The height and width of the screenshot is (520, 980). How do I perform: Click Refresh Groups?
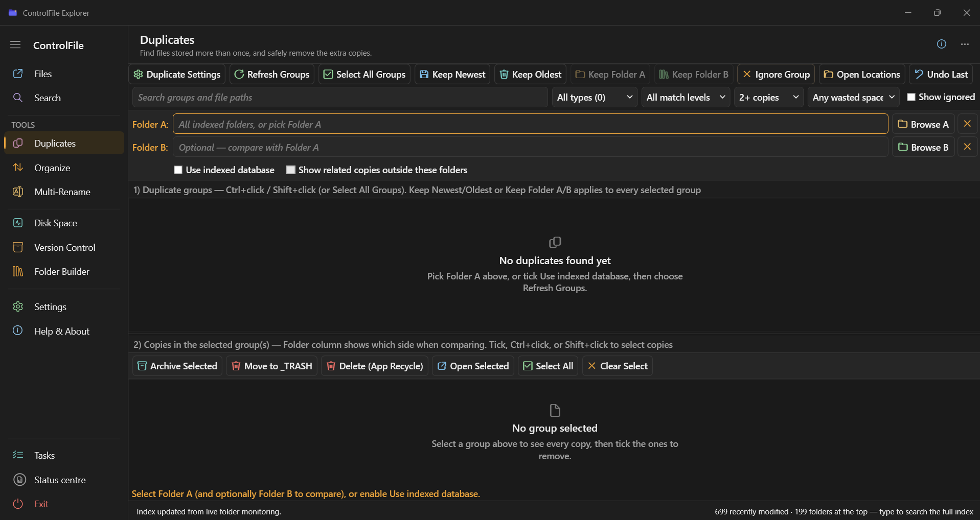(272, 75)
